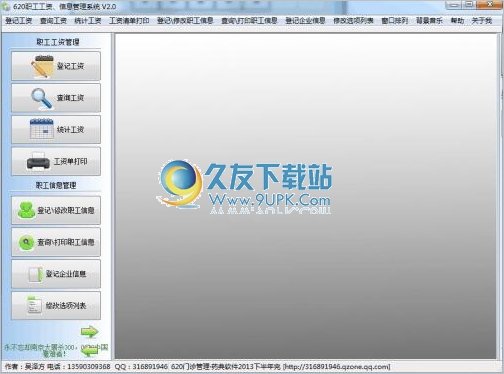Click the notebook icon for 登记企业信息
504x374 pixels.
pos(35,274)
